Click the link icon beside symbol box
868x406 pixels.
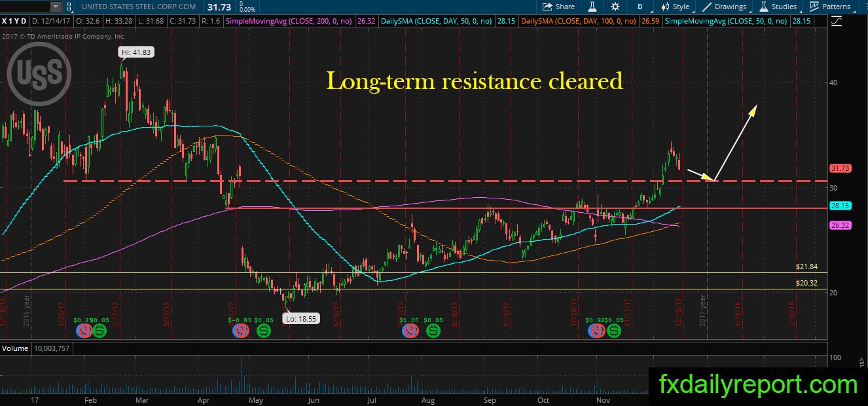71,7
